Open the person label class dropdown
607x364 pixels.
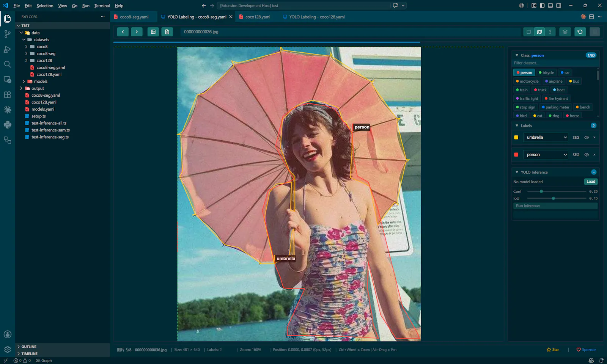tap(546, 155)
